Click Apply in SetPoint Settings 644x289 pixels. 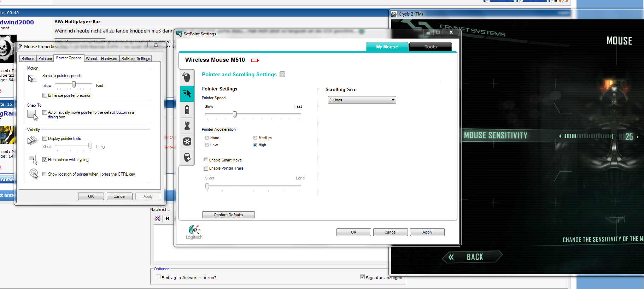(x=427, y=232)
